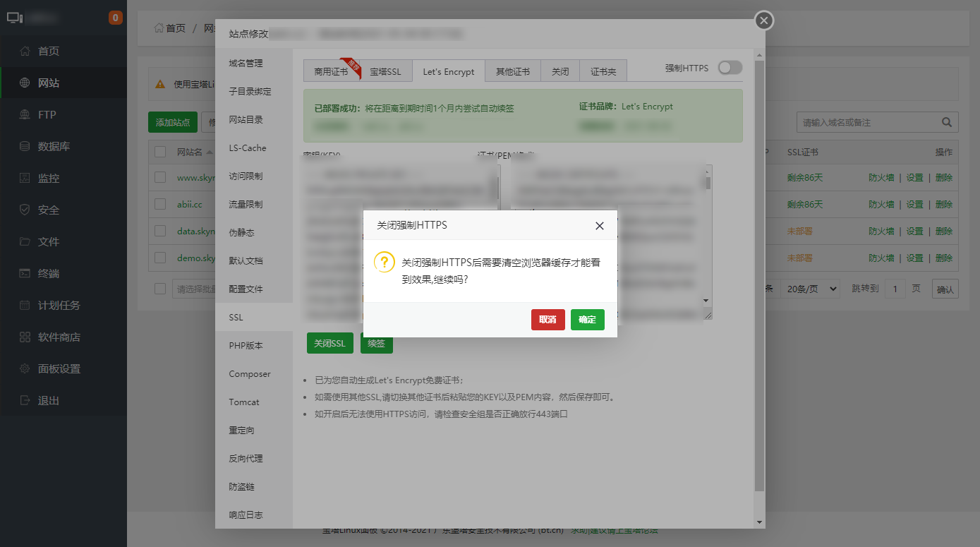The height and width of the screenshot is (547, 980).
Task: Tick the checkbox for abii.cc row
Action: click(x=160, y=204)
